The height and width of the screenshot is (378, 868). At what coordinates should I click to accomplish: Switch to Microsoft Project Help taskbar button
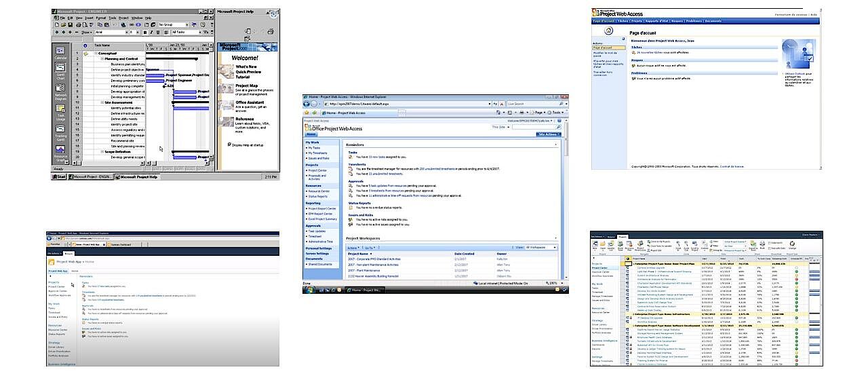point(138,176)
